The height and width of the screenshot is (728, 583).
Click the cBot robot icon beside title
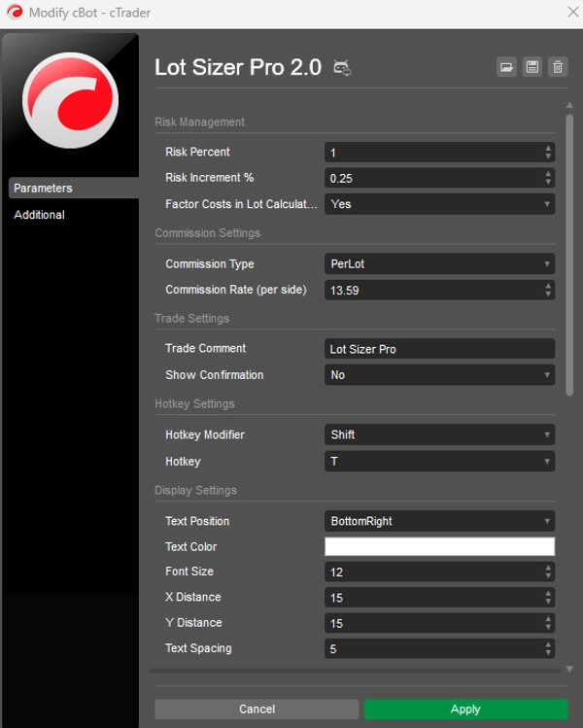point(342,68)
